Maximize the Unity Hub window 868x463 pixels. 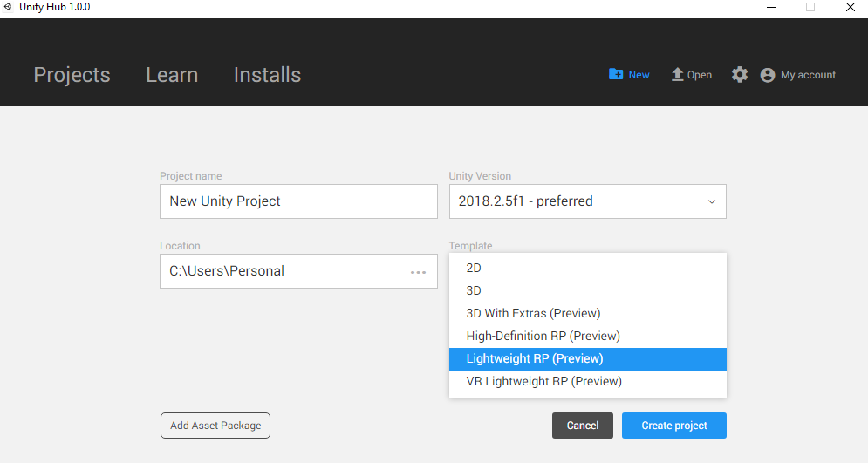pyautogui.click(x=810, y=7)
